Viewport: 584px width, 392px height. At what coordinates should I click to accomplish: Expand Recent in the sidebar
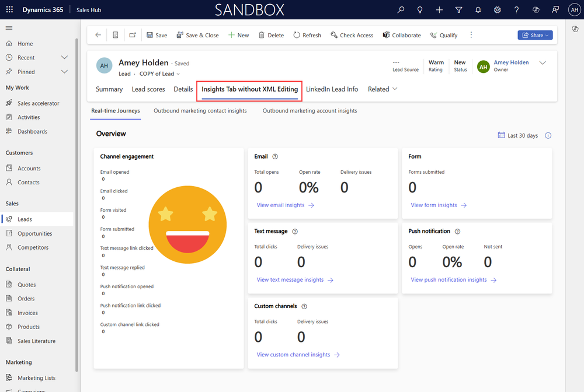pyautogui.click(x=64, y=57)
